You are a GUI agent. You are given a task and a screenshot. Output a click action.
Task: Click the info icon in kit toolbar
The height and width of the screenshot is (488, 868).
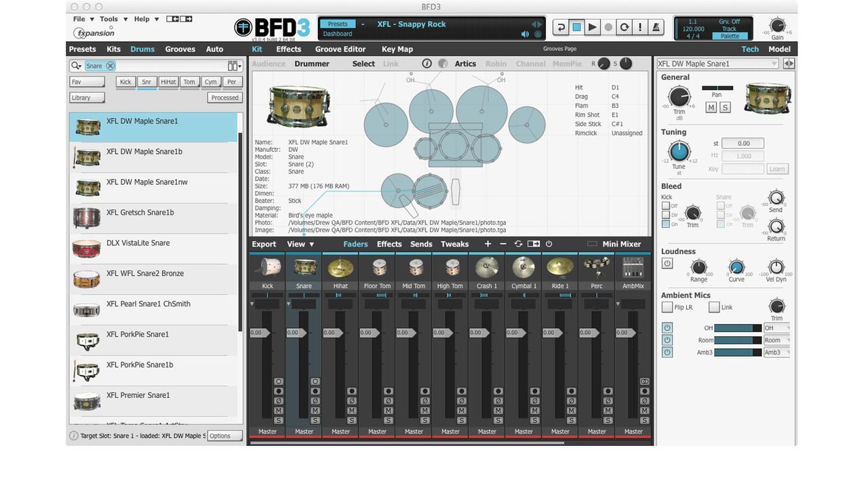(427, 64)
